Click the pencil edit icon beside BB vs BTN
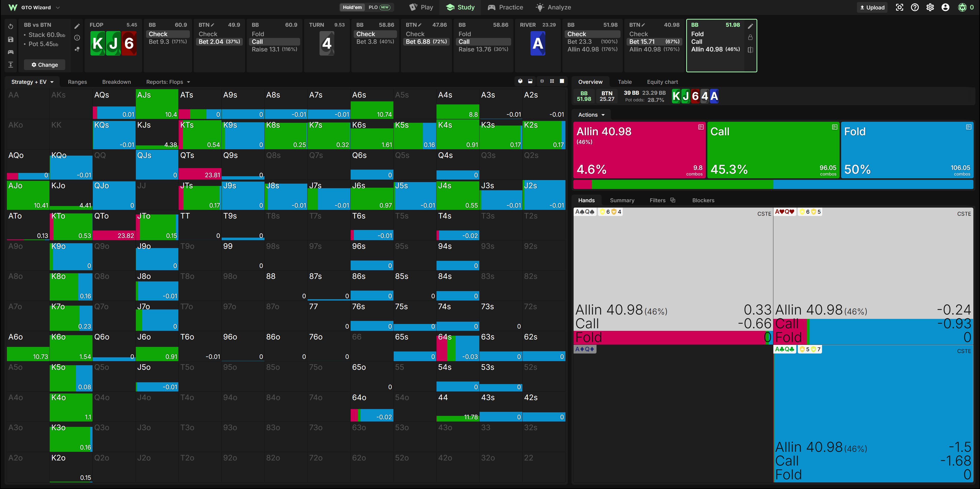980x489 pixels. (77, 26)
